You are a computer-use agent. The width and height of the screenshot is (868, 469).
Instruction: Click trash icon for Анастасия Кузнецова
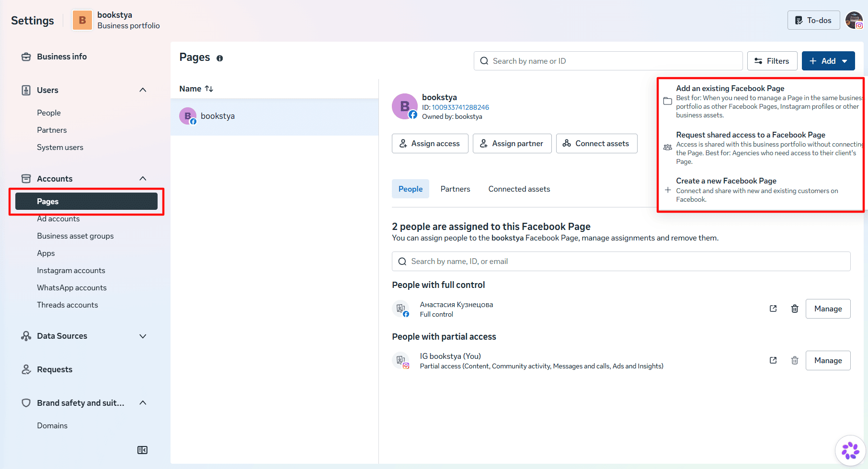pos(794,309)
